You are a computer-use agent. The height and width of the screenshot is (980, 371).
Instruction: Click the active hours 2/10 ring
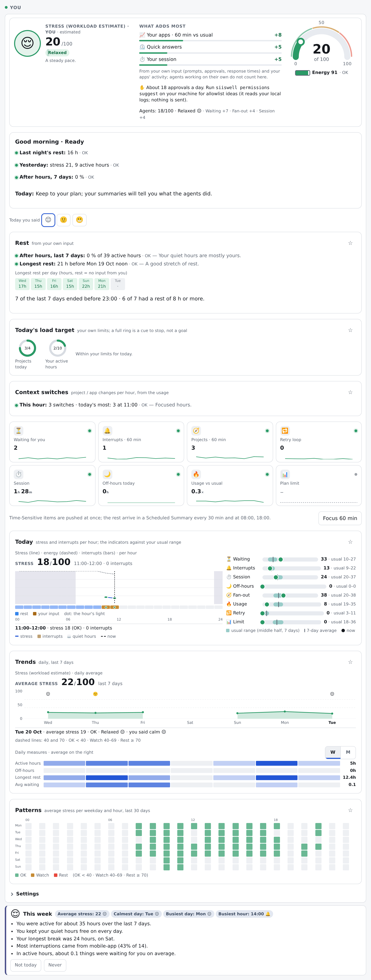click(x=58, y=348)
